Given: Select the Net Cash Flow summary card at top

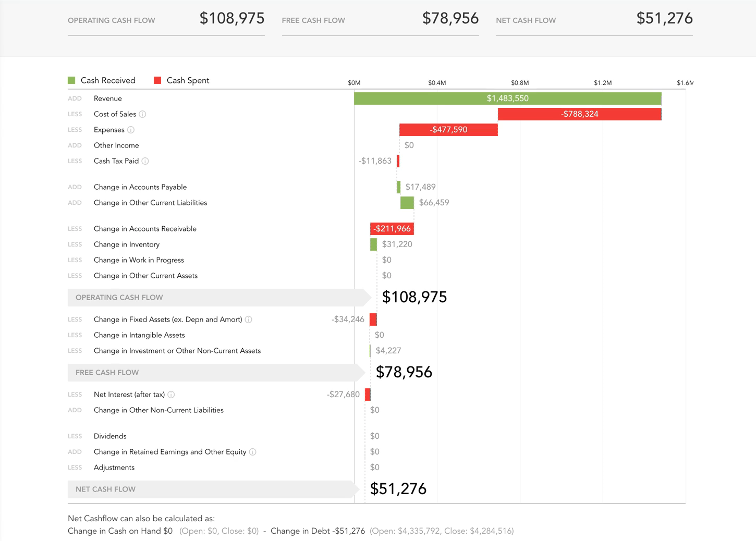Looking at the screenshot, I should pos(594,20).
